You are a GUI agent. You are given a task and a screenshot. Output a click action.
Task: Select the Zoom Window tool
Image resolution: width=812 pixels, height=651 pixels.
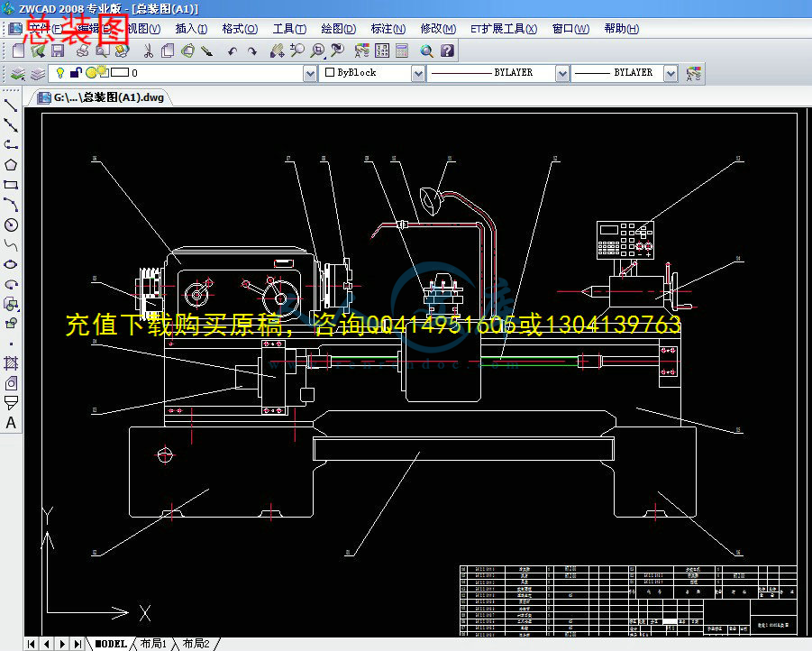point(317,50)
